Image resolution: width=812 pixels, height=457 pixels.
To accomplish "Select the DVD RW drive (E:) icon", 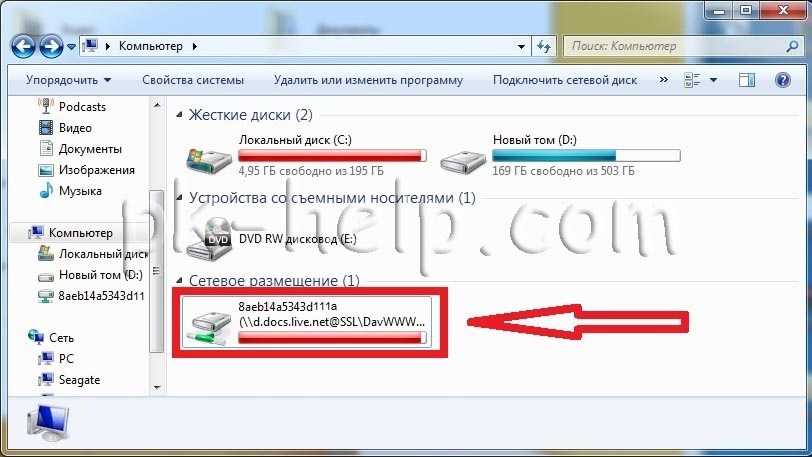I will [209, 238].
